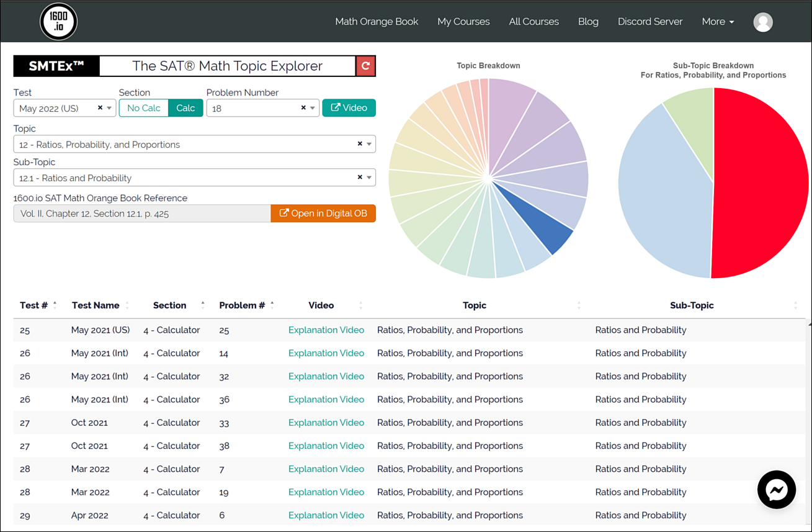Sort by Video column arrows
This screenshot has width=812, height=532.
[360, 305]
